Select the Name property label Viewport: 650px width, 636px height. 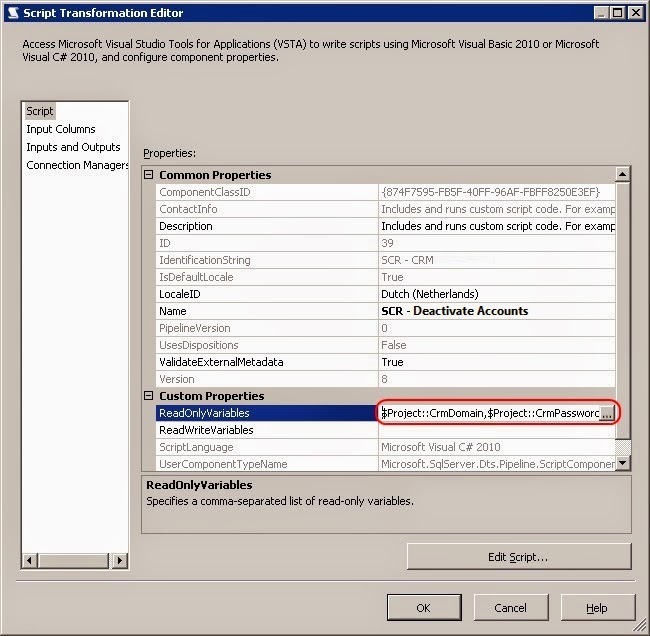tap(173, 311)
